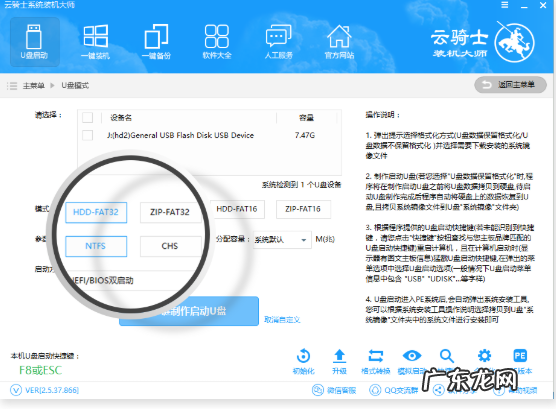Screen dimensions: 556x409
Task: Select the NTFS parameter option
Action: tap(96, 246)
